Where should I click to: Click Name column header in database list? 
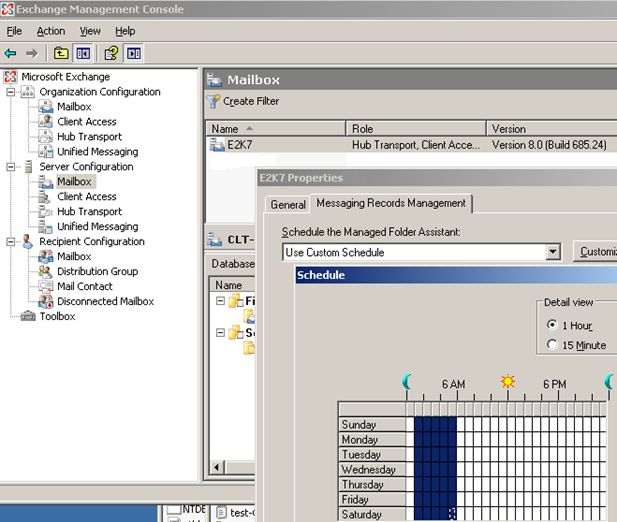(x=233, y=285)
